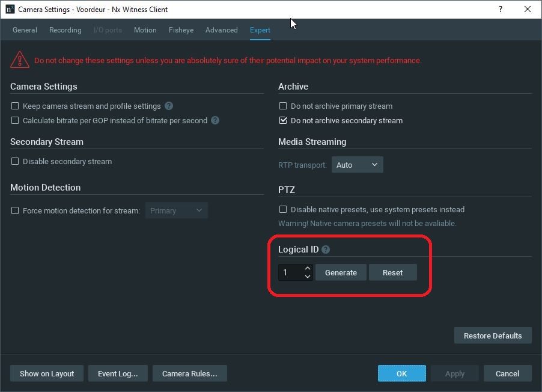The width and height of the screenshot is (542, 392).
Task: Enable Disable native presets checkbox
Action: click(x=283, y=209)
